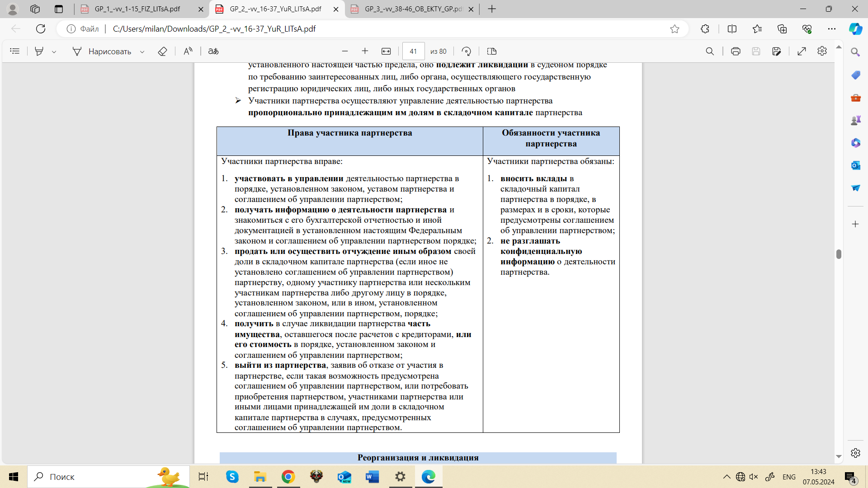Switch ENG input language
This screenshot has width=868, height=488.
click(x=789, y=477)
